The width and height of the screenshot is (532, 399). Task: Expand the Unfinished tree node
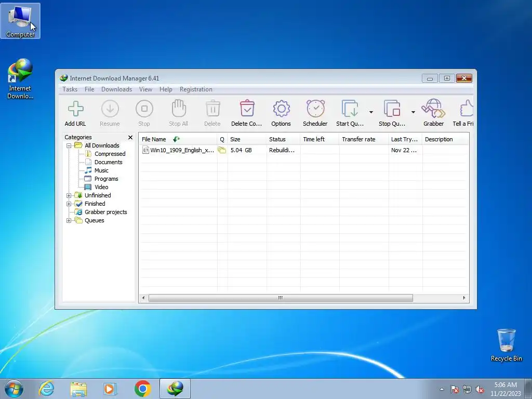69,195
